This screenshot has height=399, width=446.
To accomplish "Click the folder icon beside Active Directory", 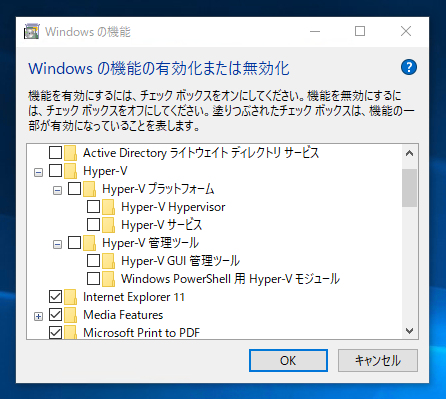I will click(71, 153).
